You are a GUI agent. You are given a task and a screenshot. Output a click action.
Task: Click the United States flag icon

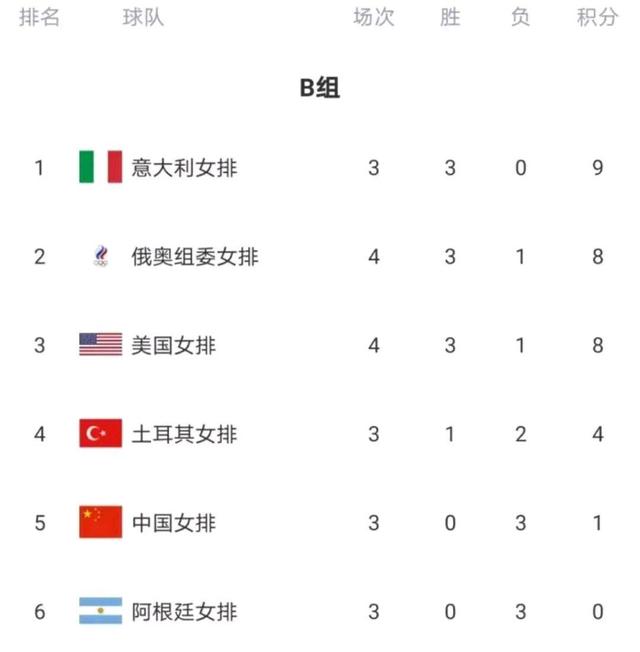[x=101, y=344]
